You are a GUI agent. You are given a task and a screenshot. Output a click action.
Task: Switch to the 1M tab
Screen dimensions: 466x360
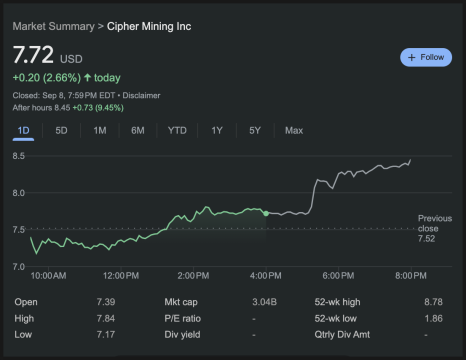pyautogui.click(x=100, y=130)
